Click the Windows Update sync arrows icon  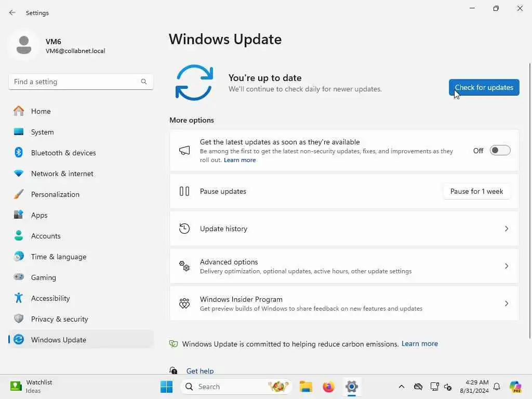coord(194,83)
